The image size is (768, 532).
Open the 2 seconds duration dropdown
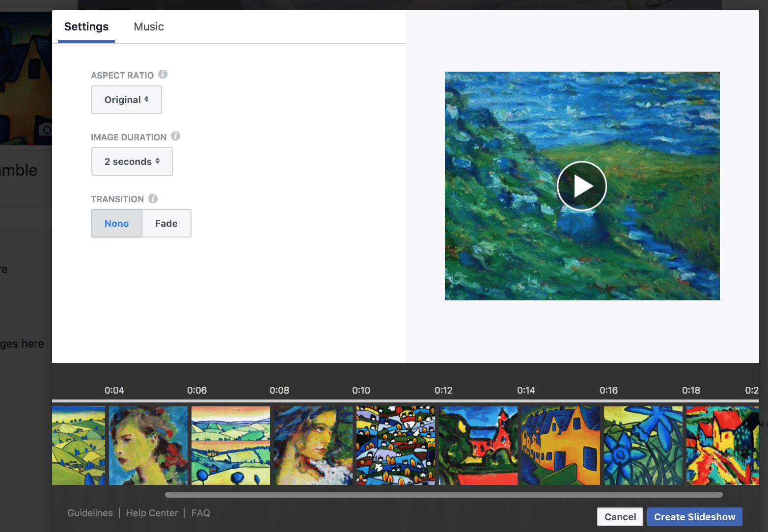coord(132,161)
